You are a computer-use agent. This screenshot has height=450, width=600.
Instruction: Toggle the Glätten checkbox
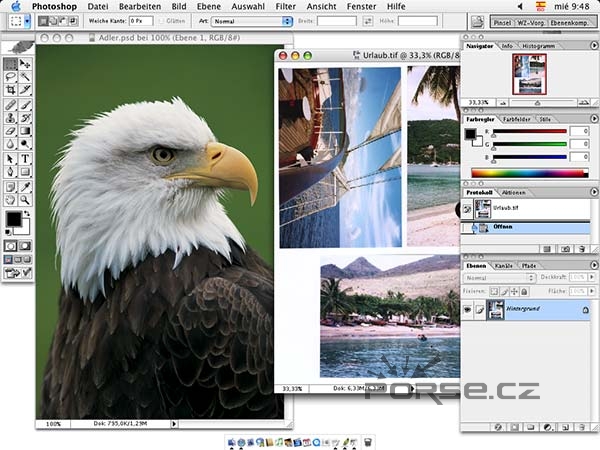tap(161, 21)
